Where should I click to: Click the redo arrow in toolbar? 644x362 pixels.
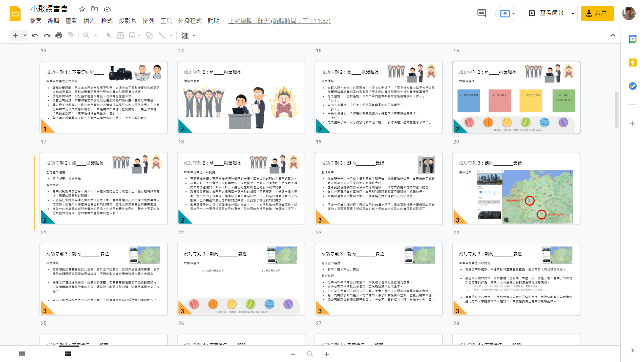tap(47, 36)
